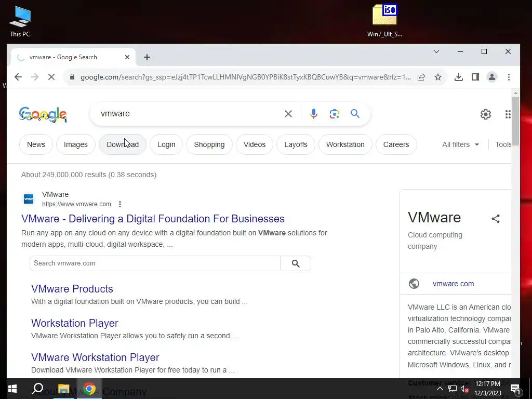Open Chrome three-dot menu

click(x=509, y=77)
